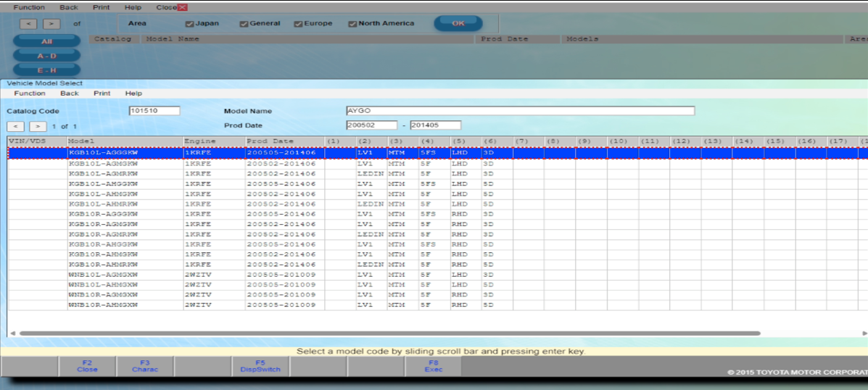Viewport: 868px width, 390px height.
Task: Select model row WNB10L-AGMGXW
Action: click(437, 275)
